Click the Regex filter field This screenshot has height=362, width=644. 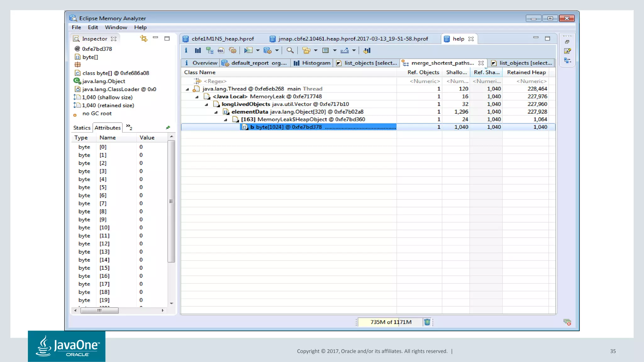point(289,81)
